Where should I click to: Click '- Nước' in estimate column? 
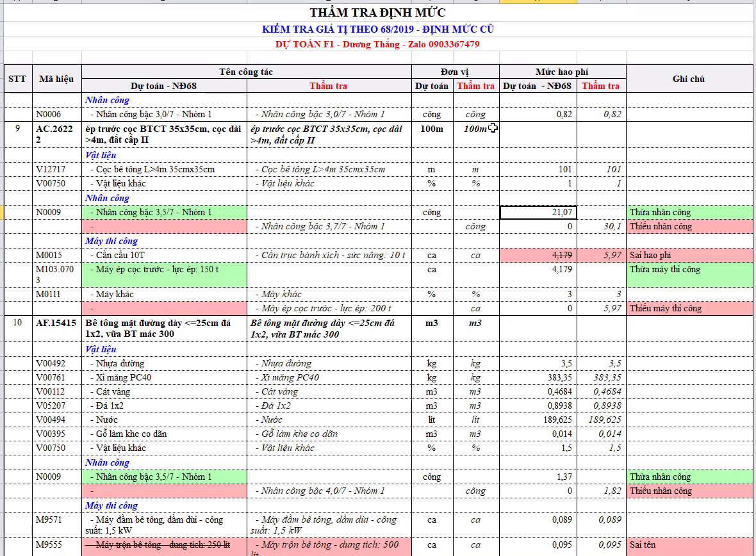pos(164,420)
